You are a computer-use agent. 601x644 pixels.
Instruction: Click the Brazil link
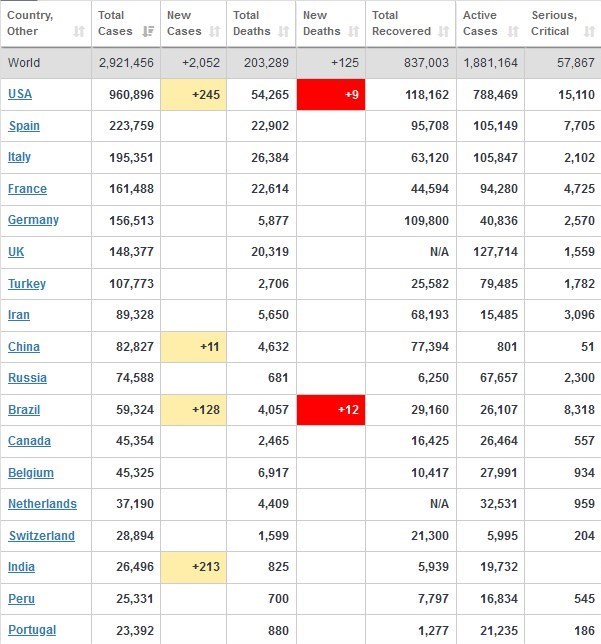(x=22, y=409)
